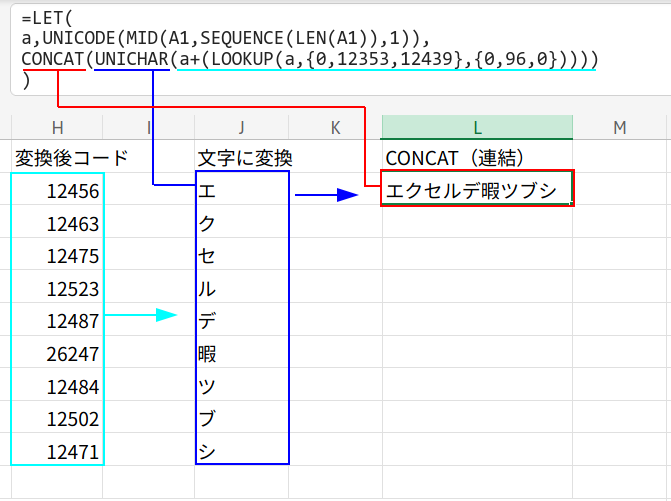Click the cell labeled 文字に変換

click(x=243, y=157)
